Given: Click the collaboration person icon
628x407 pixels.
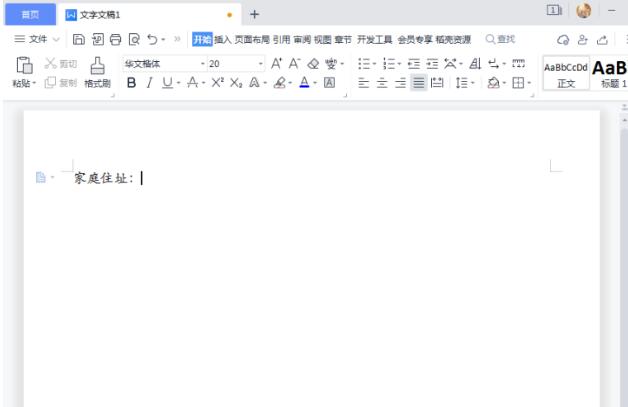Looking at the screenshot, I should 583,40.
